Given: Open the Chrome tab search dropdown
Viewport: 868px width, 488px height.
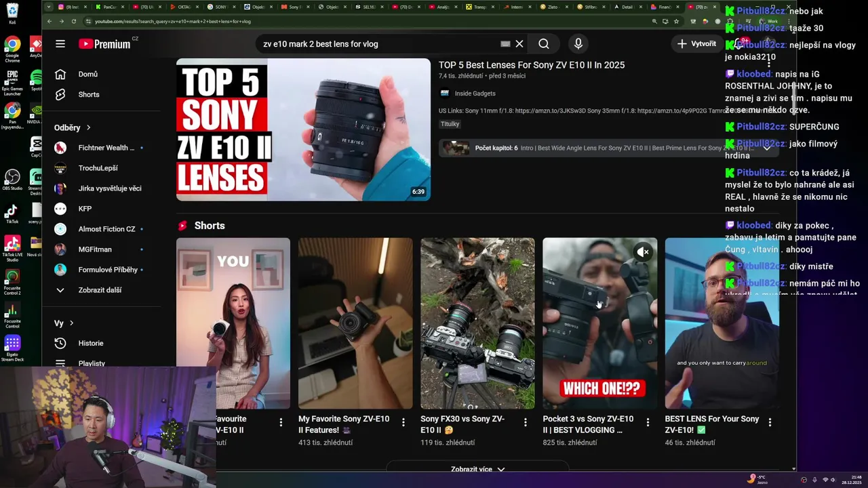Looking at the screenshot, I should tap(49, 7).
